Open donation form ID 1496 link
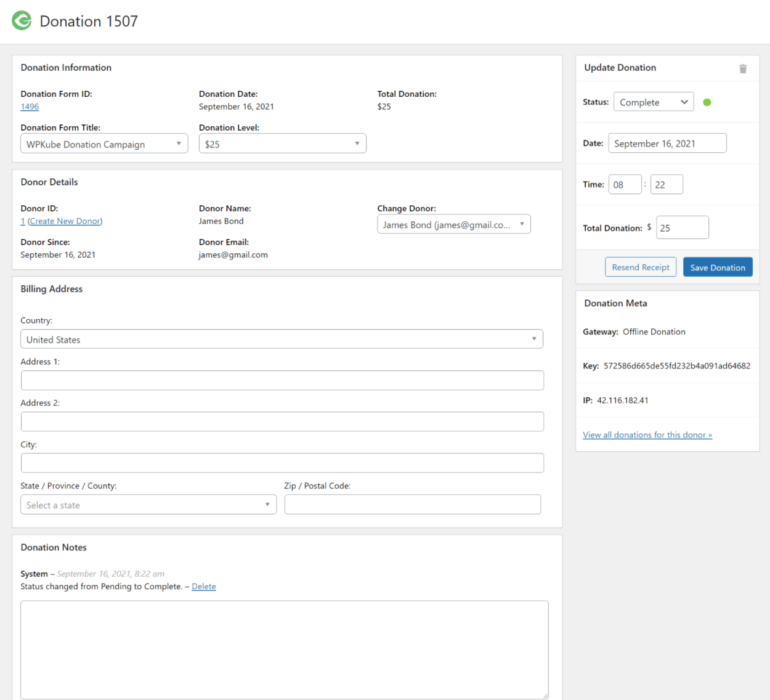This screenshot has height=700, width=770. click(x=30, y=107)
